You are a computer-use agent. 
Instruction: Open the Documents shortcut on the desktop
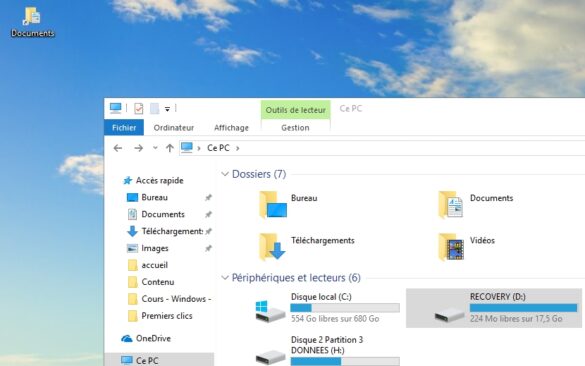(x=32, y=22)
